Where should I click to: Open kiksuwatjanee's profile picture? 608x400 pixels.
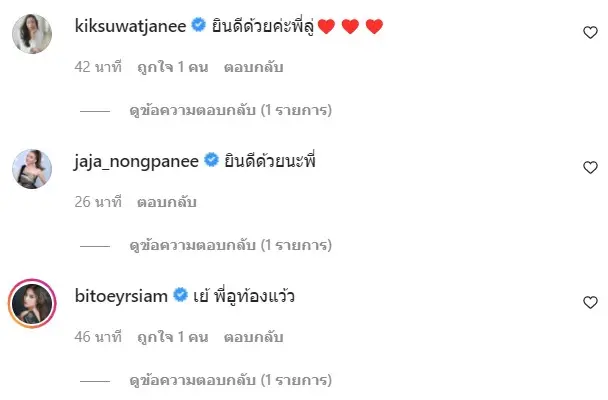[x=31, y=33]
